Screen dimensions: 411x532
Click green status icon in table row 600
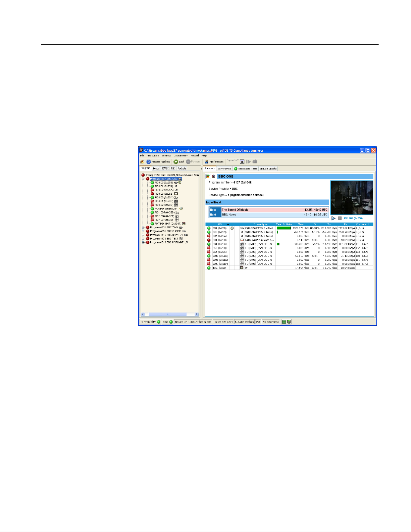pyautogui.click(x=209, y=228)
